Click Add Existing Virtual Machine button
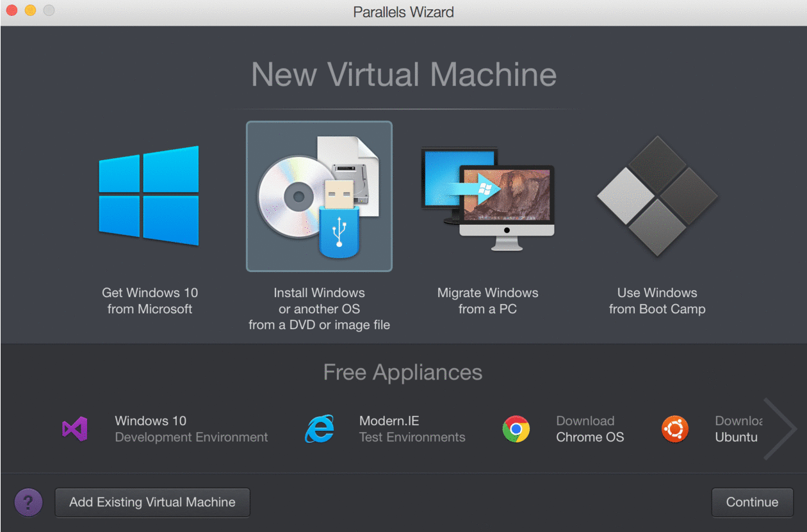The image size is (807, 532). coord(152,503)
